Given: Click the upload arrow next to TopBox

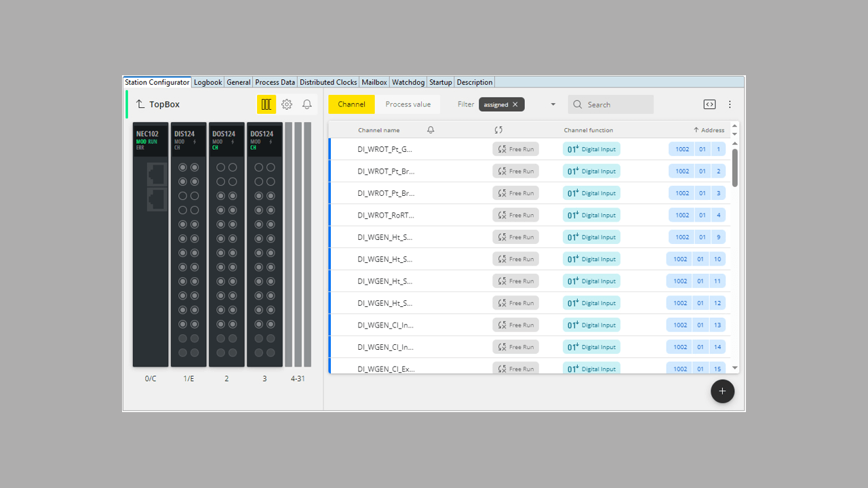Looking at the screenshot, I should (140, 104).
